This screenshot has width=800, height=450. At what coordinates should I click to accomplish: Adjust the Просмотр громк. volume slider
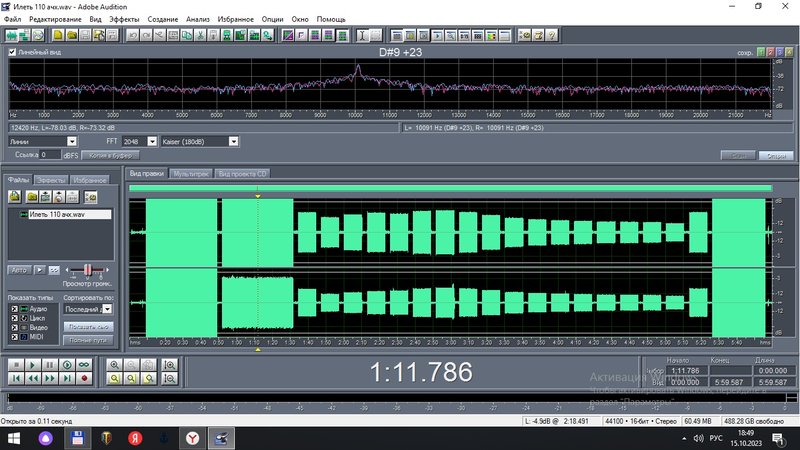87,269
